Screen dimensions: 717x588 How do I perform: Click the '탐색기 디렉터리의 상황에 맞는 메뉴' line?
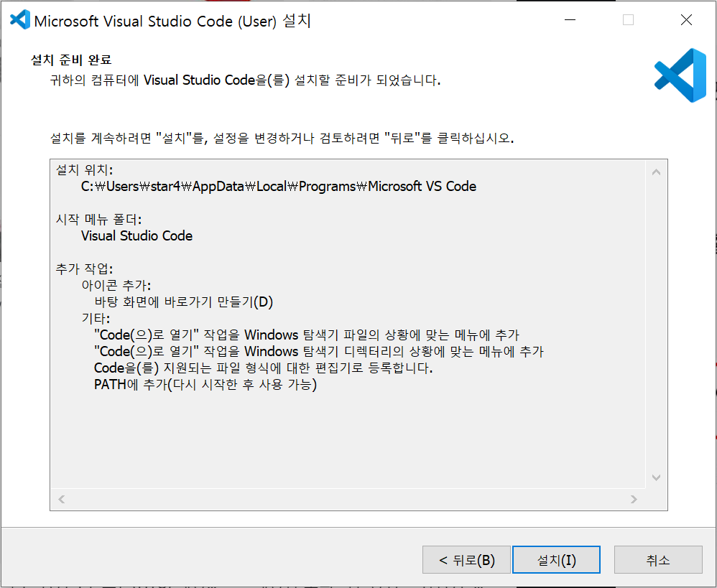(319, 351)
